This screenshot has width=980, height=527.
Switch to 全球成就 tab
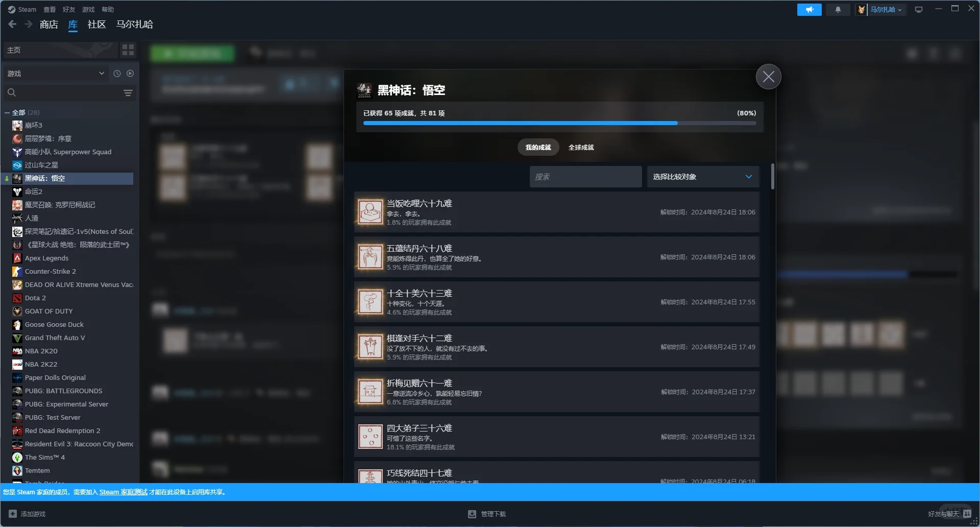581,147
